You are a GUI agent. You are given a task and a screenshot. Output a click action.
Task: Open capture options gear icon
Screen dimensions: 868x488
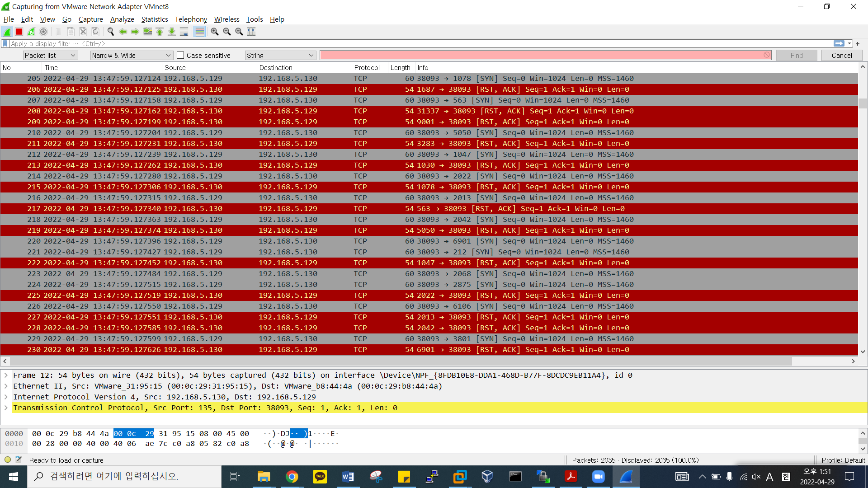click(43, 32)
